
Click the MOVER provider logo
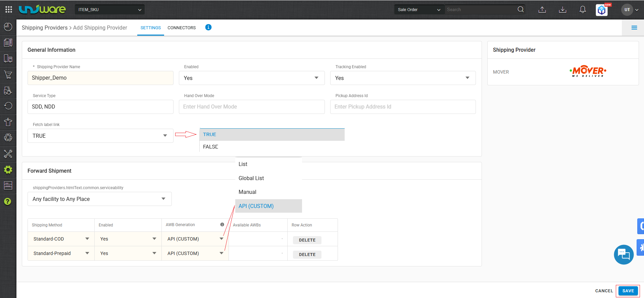588,71
